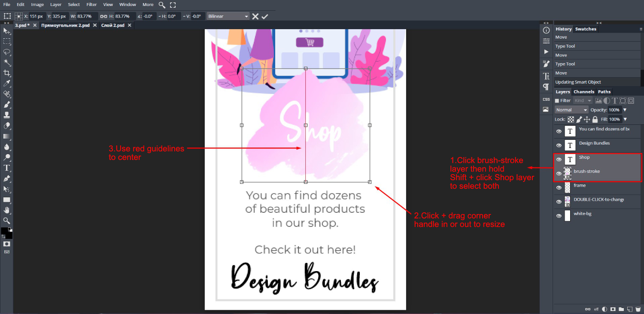Viewport: 644px width, 314px height.
Task: Add a new adjustment layer
Action: click(x=605, y=309)
